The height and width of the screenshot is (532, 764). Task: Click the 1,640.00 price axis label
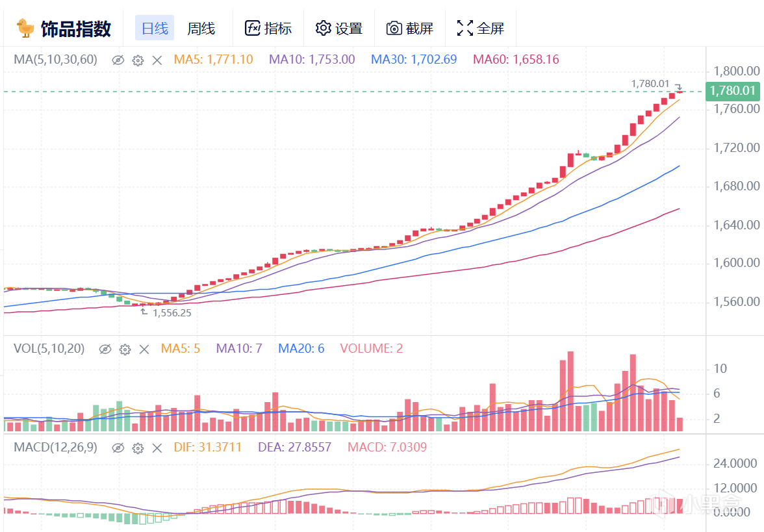coord(736,225)
